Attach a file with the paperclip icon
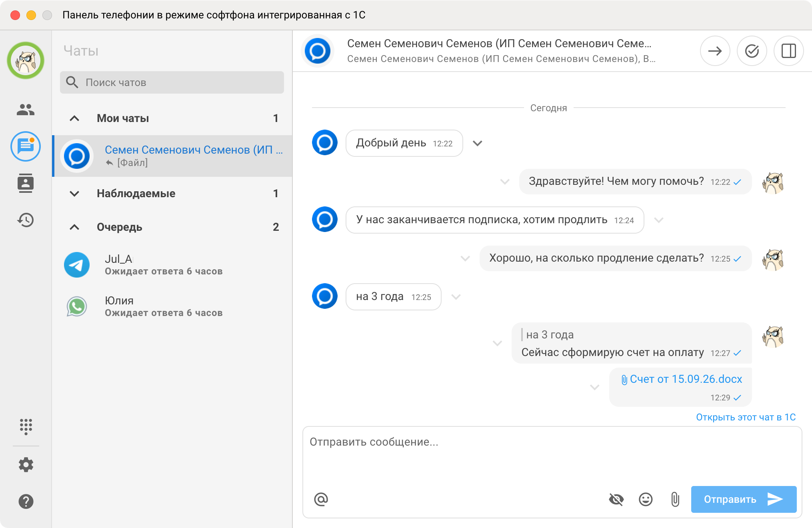This screenshot has width=812, height=528. [675, 499]
